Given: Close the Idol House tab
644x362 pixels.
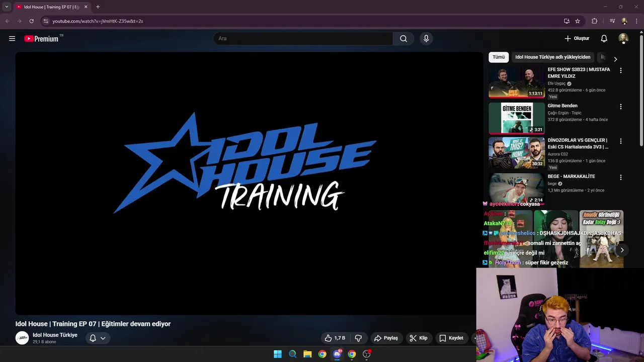Looking at the screenshot, I should (86, 7).
